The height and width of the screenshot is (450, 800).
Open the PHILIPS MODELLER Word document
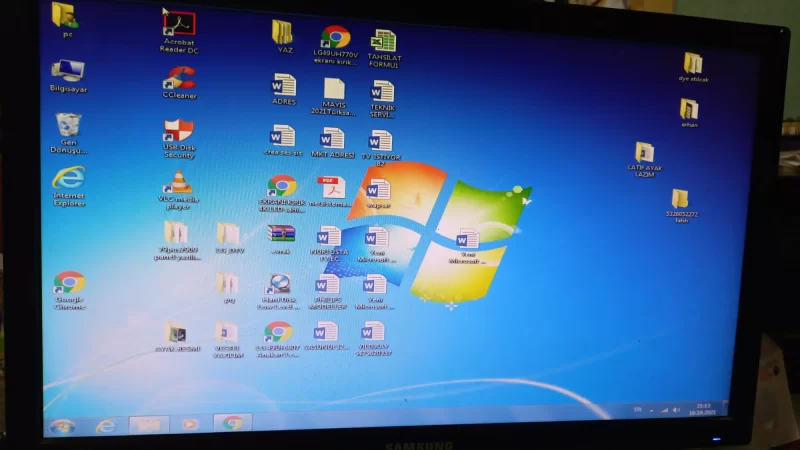327,292
